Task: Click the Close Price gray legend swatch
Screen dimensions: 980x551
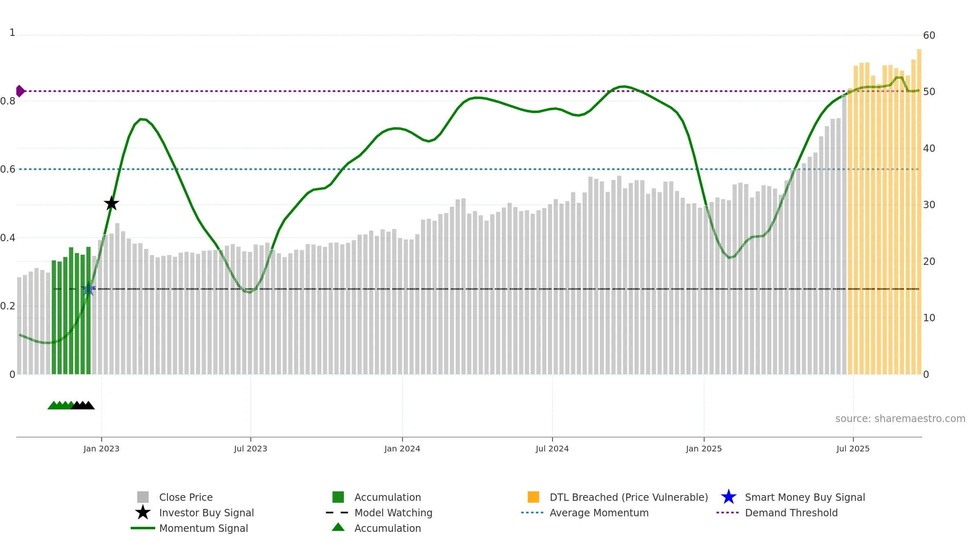Action: tap(143, 497)
